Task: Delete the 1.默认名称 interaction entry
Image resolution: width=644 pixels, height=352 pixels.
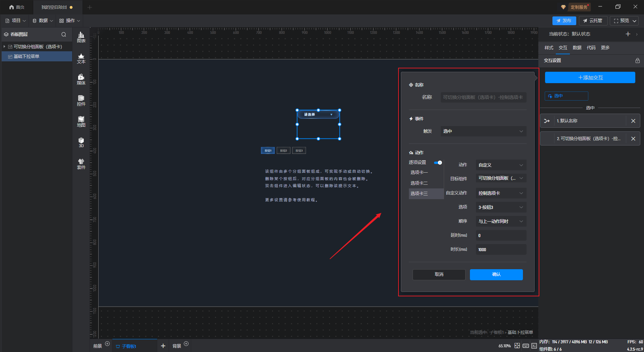Action: 633,121
